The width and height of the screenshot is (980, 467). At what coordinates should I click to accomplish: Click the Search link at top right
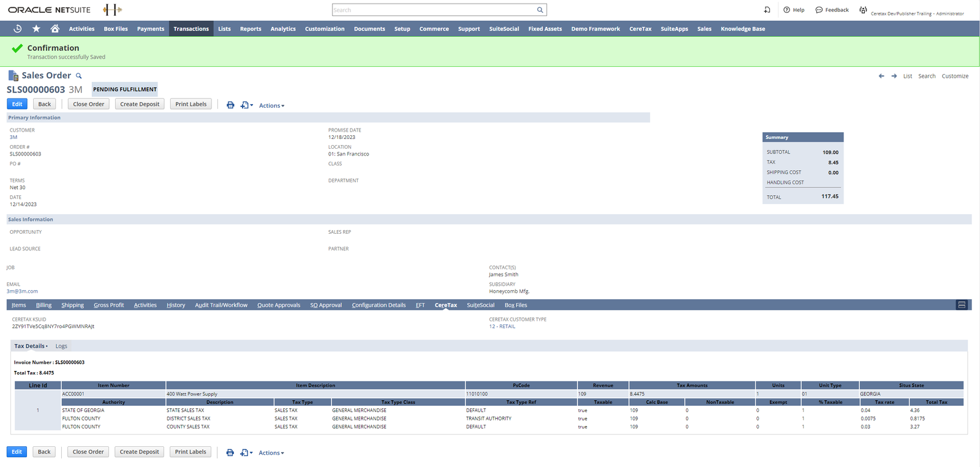pos(927,76)
